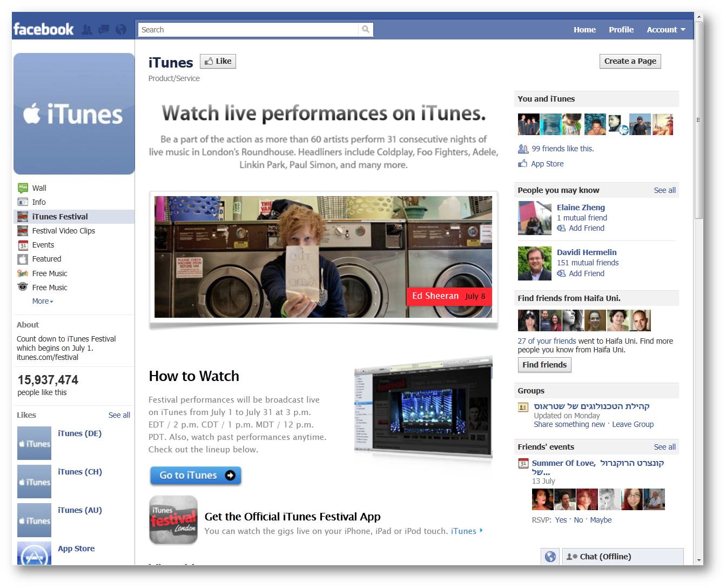726x588 pixels.
Task: Click the large iTunes profile logo
Action: point(74,113)
